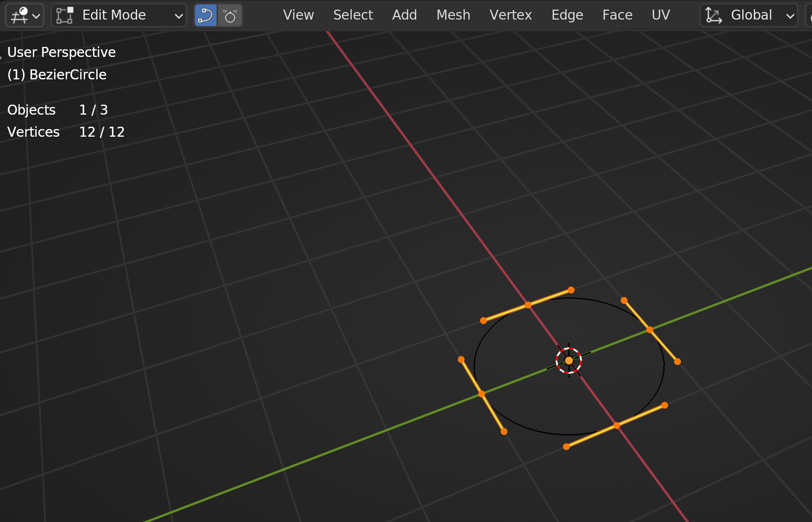Image resolution: width=812 pixels, height=522 pixels.
Task: Open the Select menu
Action: pos(353,15)
